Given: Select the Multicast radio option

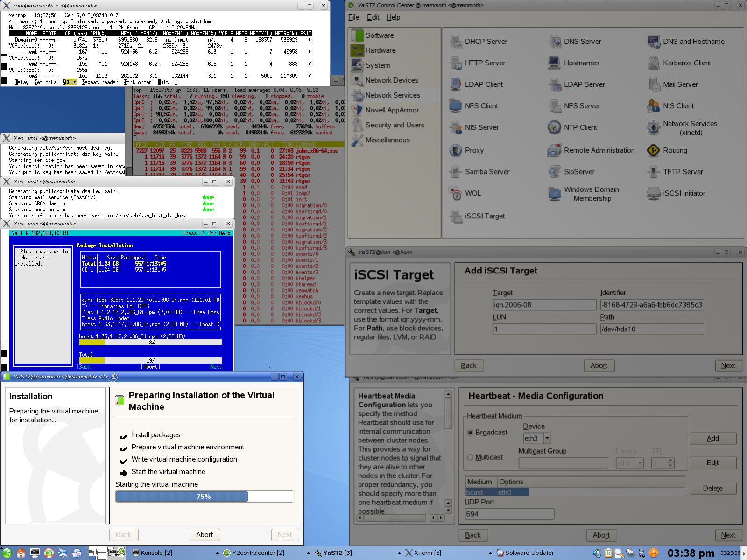Looking at the screenshot, I should pos(471,457).
